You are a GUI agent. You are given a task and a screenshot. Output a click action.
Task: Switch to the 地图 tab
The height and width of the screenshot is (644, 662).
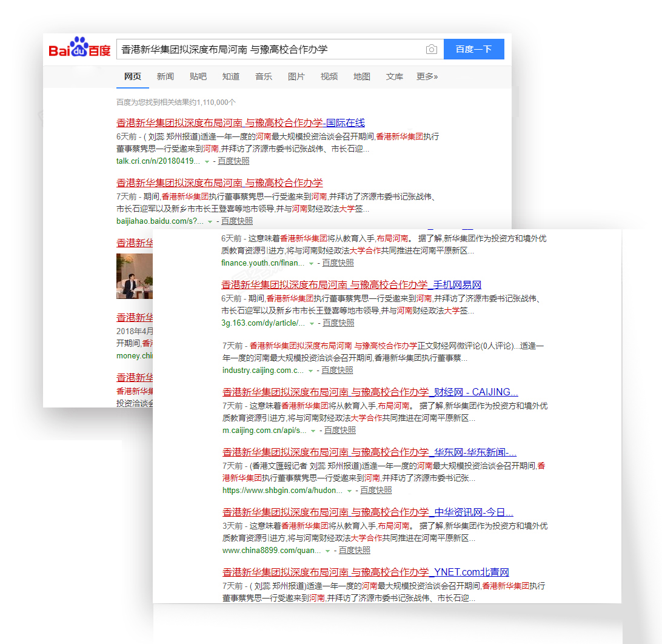pyautogui.click(x=361, y=76)
